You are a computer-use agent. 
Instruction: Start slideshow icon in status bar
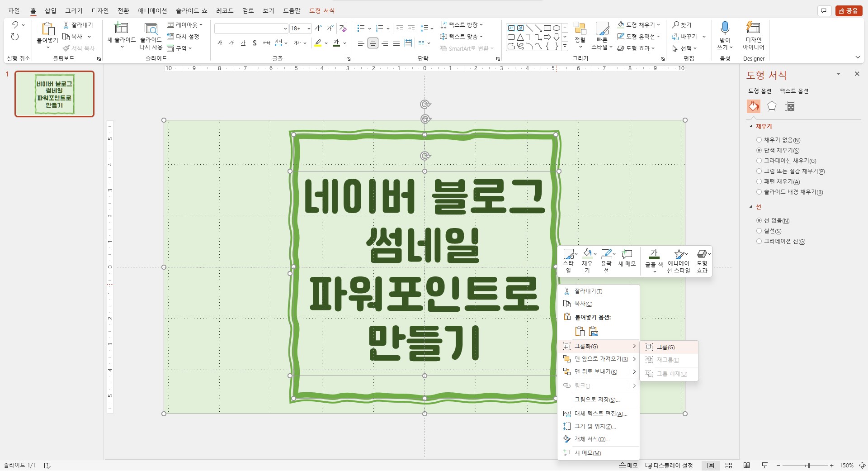(765, 466)
